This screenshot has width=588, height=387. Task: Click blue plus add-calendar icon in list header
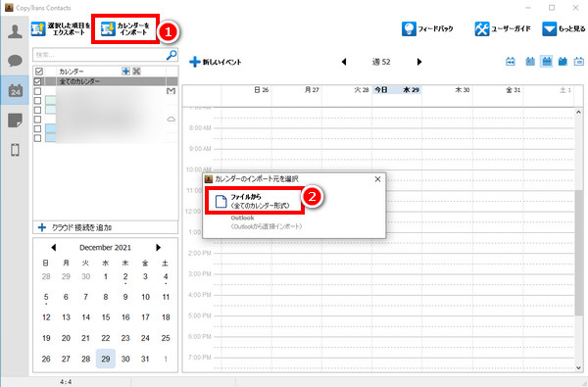pyautogui.click(x=126, y=71)
